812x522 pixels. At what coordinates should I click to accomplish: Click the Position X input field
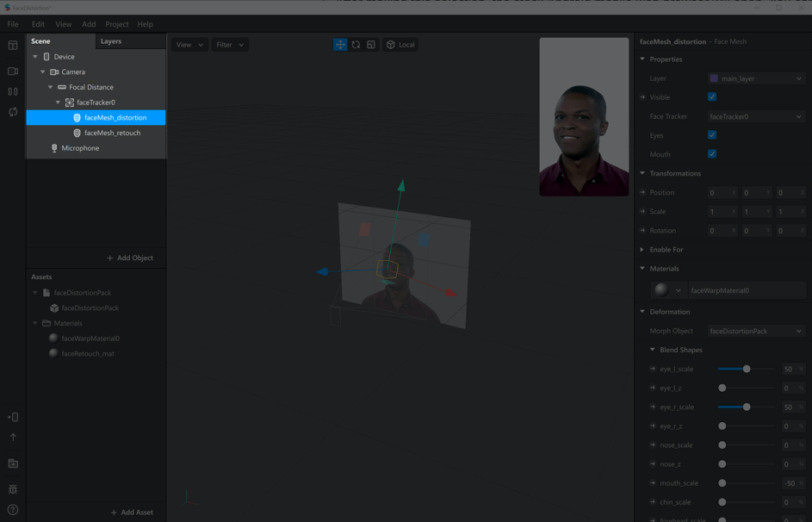[x=722, y=193]
